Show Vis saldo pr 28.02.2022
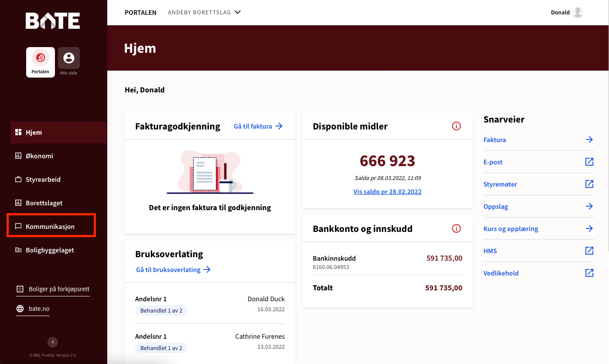The width and height of the screenshot is (609, 364). [x=387, y=191]
